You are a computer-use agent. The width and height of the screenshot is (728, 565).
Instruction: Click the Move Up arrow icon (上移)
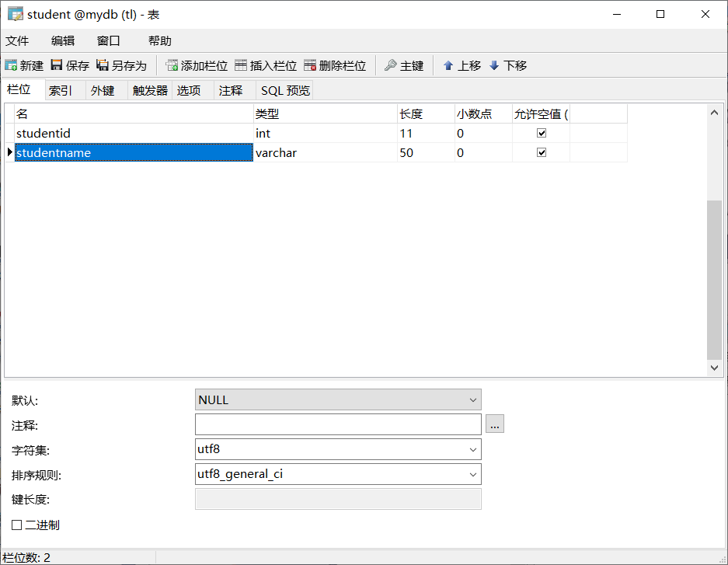448,65
